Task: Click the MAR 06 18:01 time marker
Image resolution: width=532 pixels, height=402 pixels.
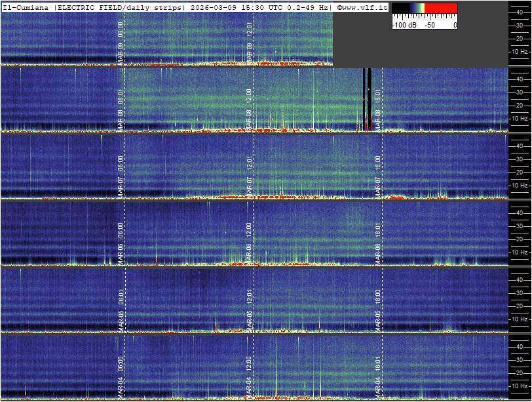Action: pyautogui.click(x=378, y=243)
